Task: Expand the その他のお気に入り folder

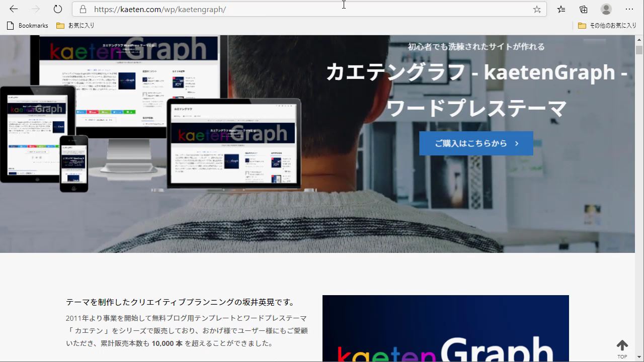Action: [607, 26]
